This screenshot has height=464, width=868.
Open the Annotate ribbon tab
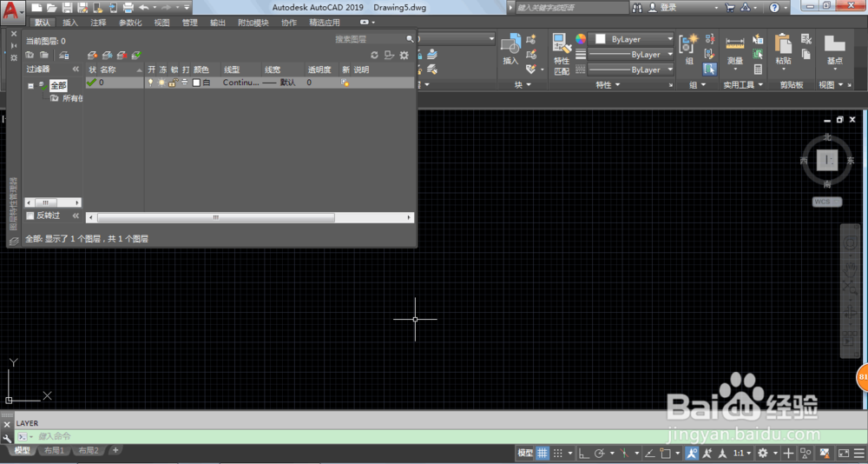click(x=99, y=23)
